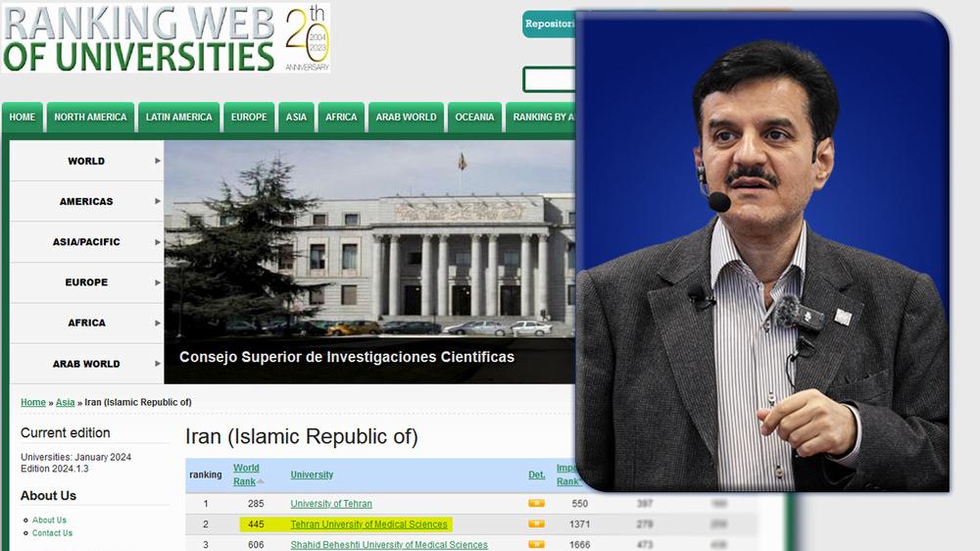Open details icon for Tehran University of Medical Sciences

[x=536, y=525]
